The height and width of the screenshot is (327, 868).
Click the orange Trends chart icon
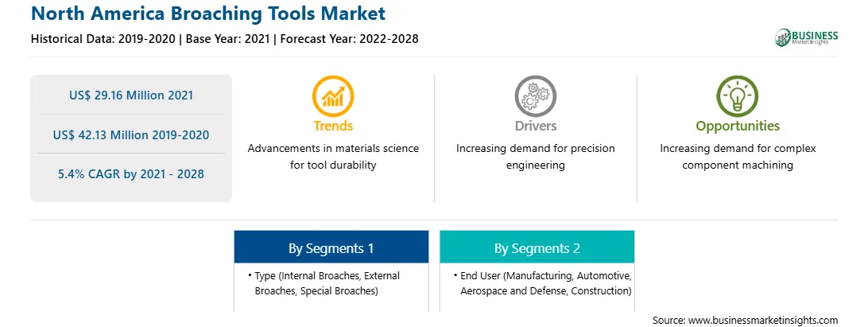click(333, 96)
